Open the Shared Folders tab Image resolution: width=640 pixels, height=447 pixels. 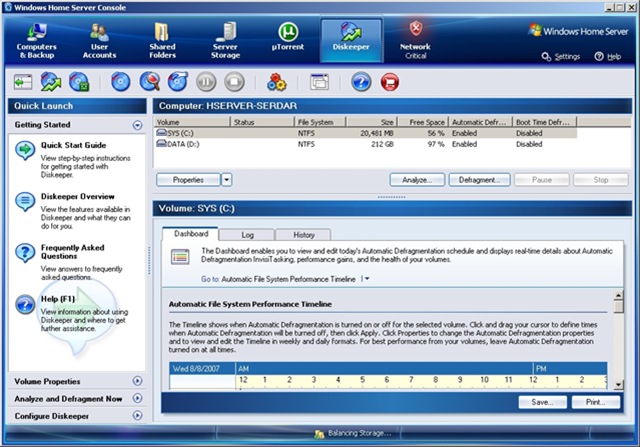click(162, 41)
